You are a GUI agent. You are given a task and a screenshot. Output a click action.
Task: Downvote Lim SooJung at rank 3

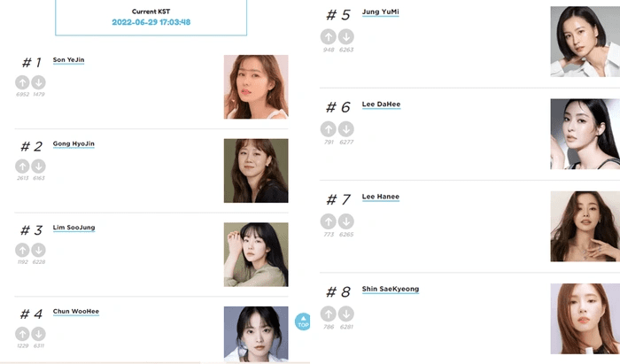[x=38, y=251]
